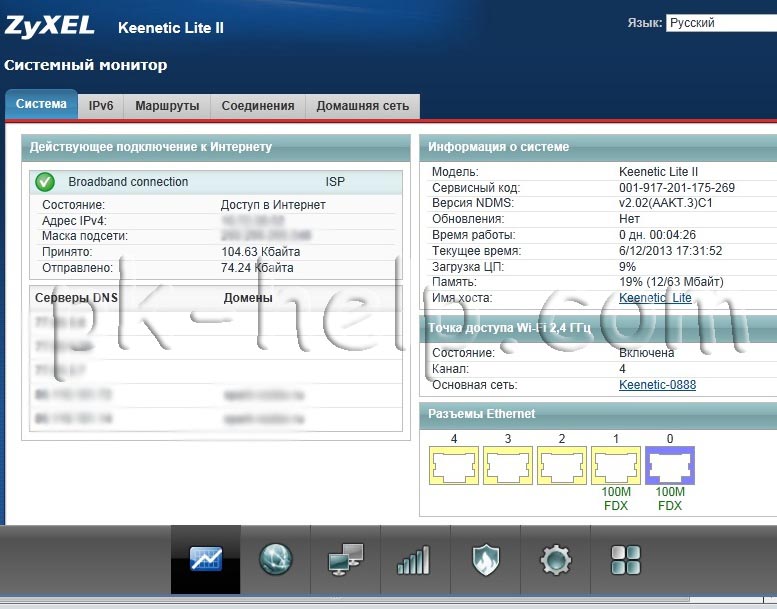The image size is (777, 609).
Task: Click the Разъемы Ethernet panel header
Action: [x=598, y=414]
